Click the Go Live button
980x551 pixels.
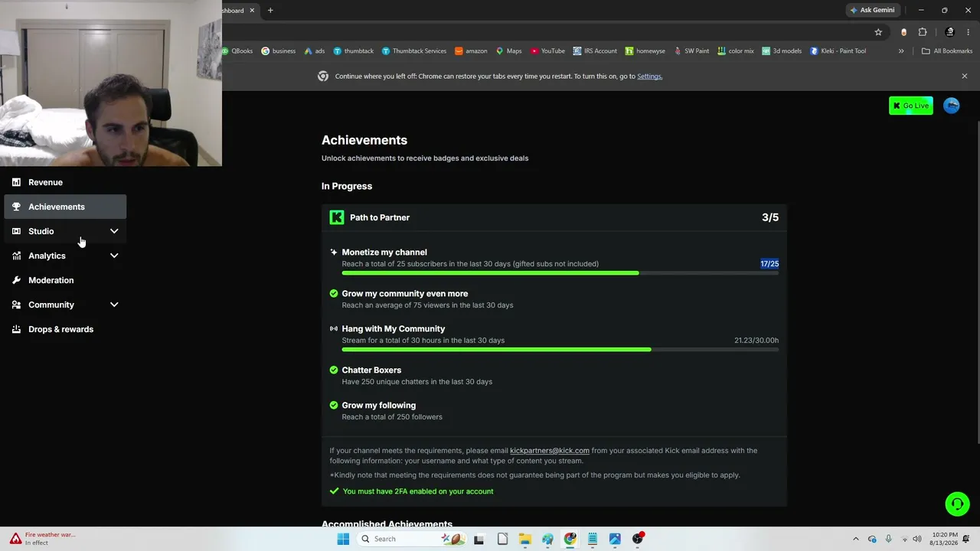click(910, 106)
